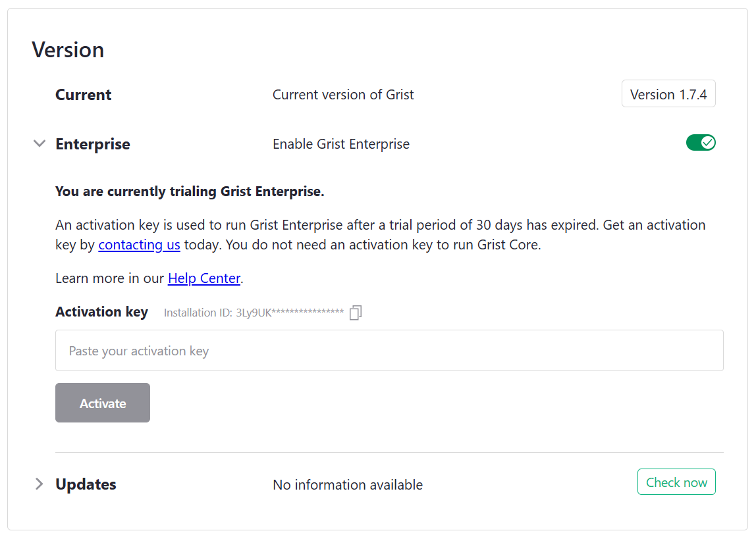756x535 pixels.
Task: Click the Enable Grist Enterprise description text
Action: [341, 144]
